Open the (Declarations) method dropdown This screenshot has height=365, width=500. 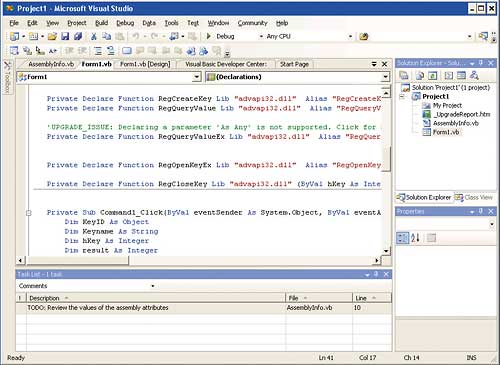click(x=385, y=77)
